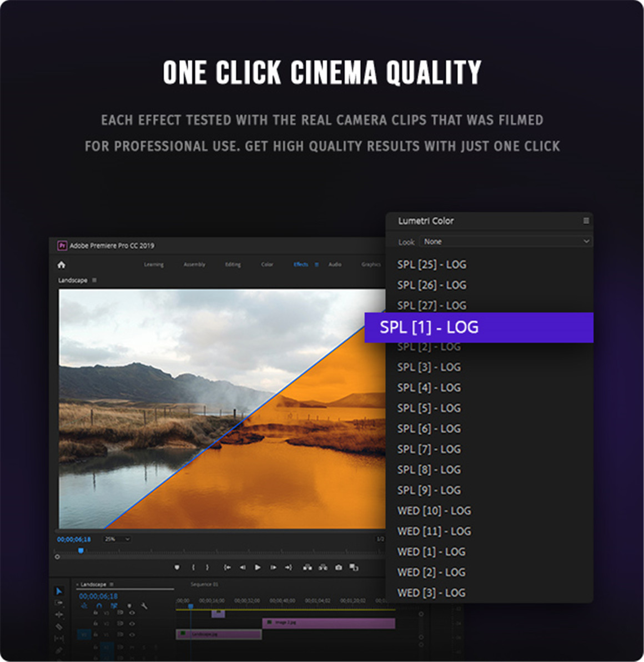Select the Razor tool in the tools panel
Image resolution: width=644 pixels, height=662 pixels.
pyautogui.click(x=59, y=626)
